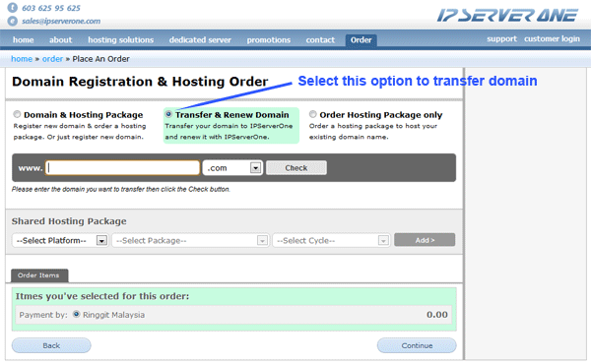Open the support link in the navigation bar

[501, 38]
